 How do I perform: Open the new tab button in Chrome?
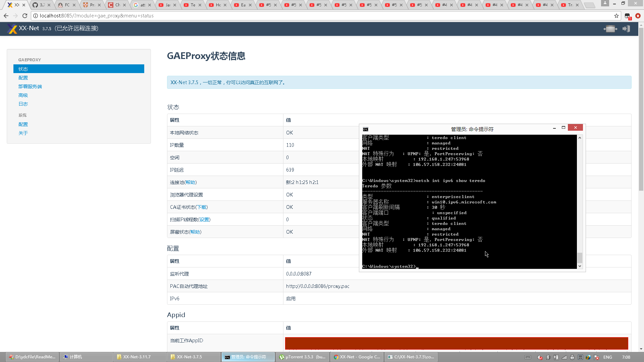589,5
